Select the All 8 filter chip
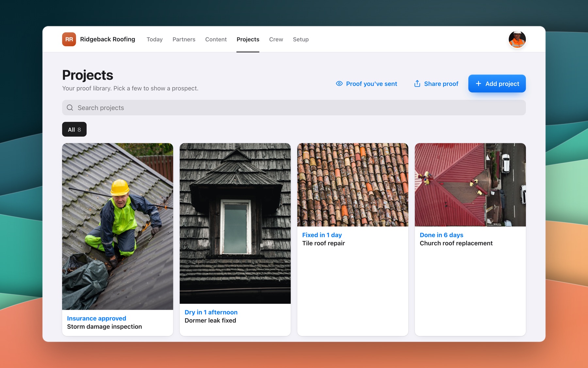This screenshot has width=588, height=368. coord(74,130)
